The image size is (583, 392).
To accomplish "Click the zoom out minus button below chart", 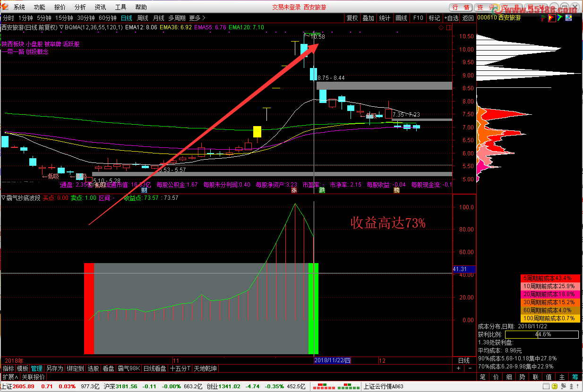I will (x=470, y=368).
